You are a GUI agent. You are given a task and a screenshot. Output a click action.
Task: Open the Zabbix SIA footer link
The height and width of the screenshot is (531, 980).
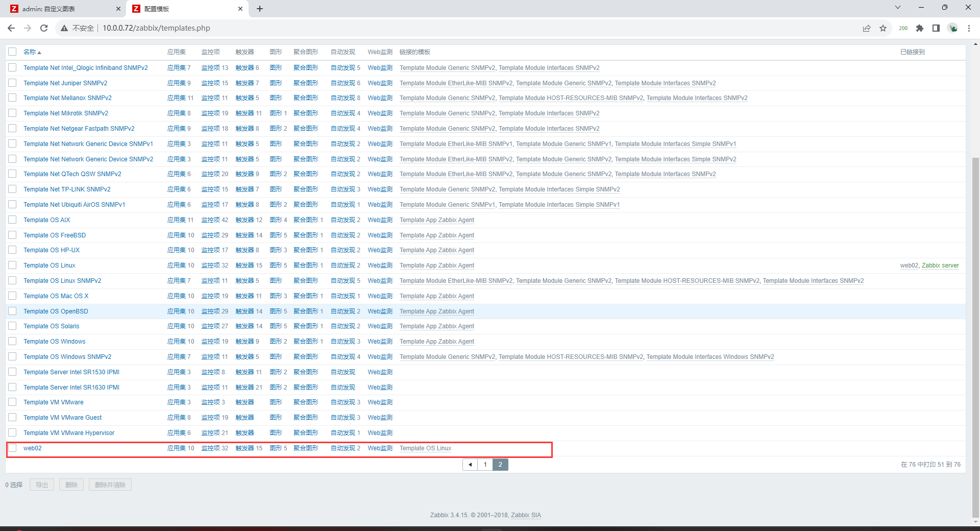point(526,515)
